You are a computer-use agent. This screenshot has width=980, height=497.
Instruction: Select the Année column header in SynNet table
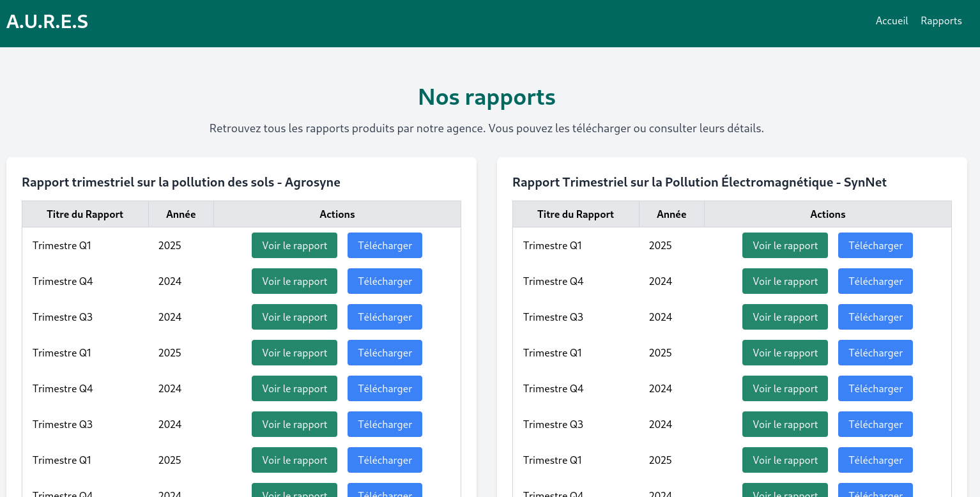671,214
